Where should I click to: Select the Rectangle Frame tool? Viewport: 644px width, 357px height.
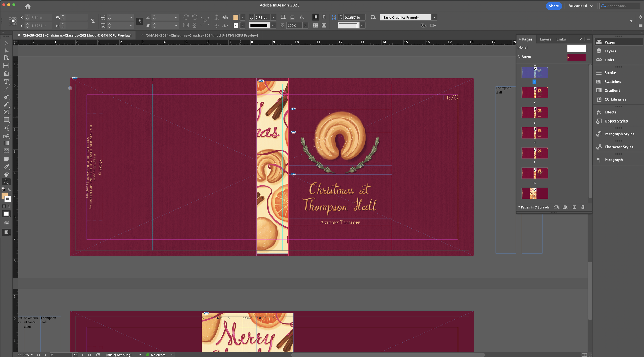6,112
